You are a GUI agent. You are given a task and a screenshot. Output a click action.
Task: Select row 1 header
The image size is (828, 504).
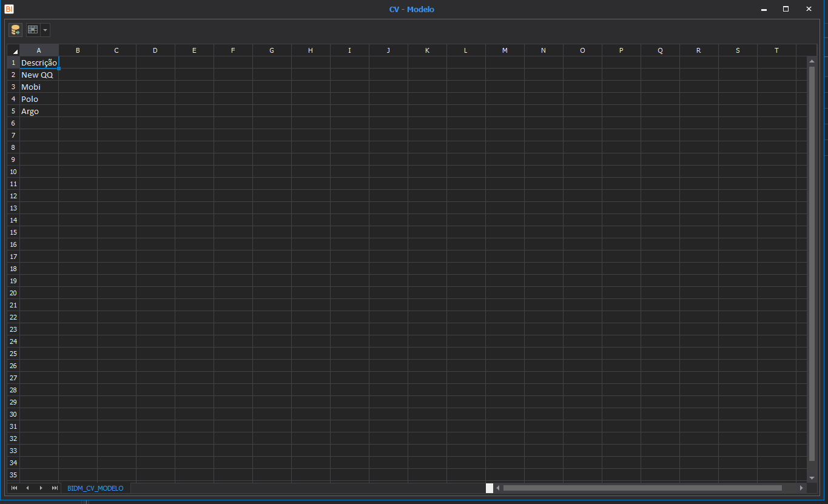coord(13,62)
